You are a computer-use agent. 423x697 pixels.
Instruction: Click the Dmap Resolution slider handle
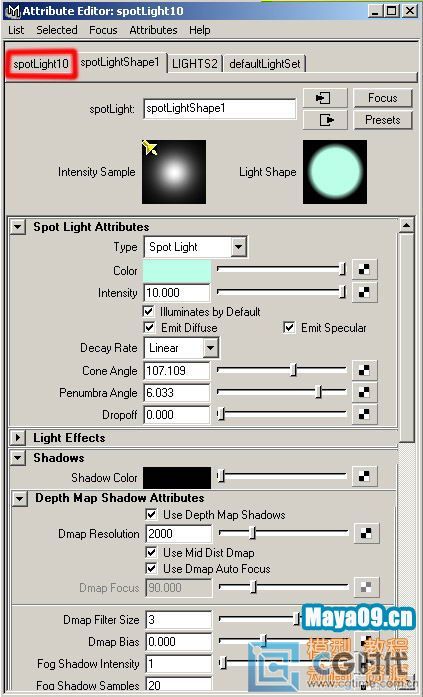[252, 533]
